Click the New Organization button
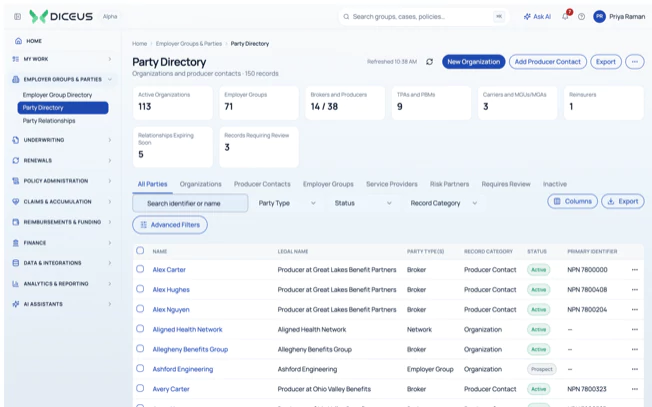Image resolution: width=652 pixels, height=407 pixels. point(474,62)
